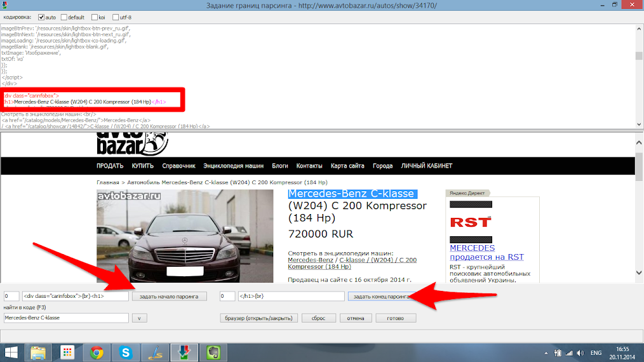Open the colorful apps grid taskbar icon

pyautogui.click(x=67, y=352)
